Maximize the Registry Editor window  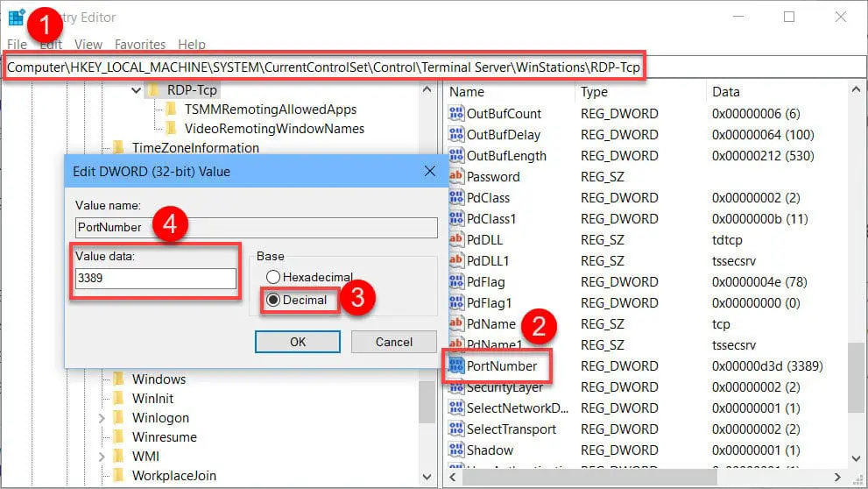pos(789,18)
